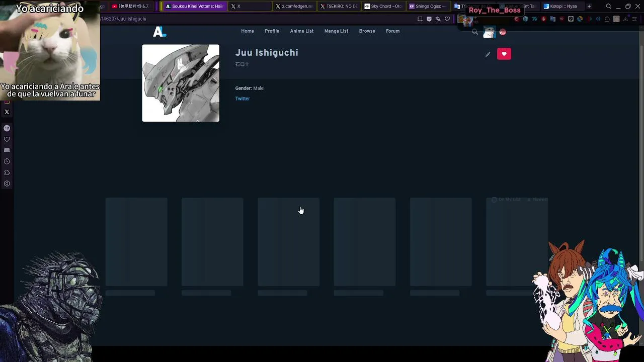Open the Twitter link for Juu Ishiguchi
Viewport: 644px width, 362px height.
243,99
